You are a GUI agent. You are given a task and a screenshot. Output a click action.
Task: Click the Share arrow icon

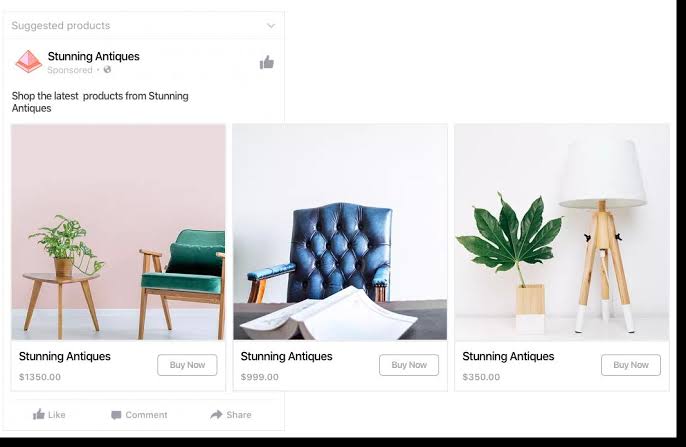coord(216,414)
